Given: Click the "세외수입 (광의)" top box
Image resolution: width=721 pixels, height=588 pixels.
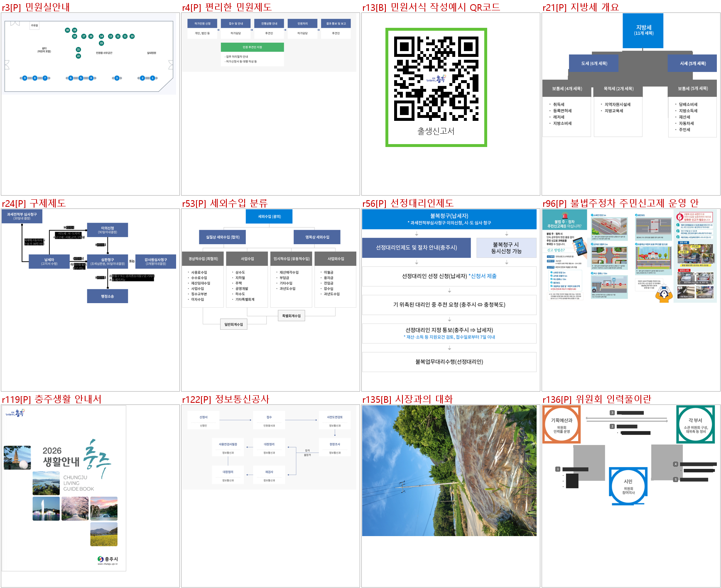Looking at the screenshot, I should pyautogui.click(x=269, y=216).
